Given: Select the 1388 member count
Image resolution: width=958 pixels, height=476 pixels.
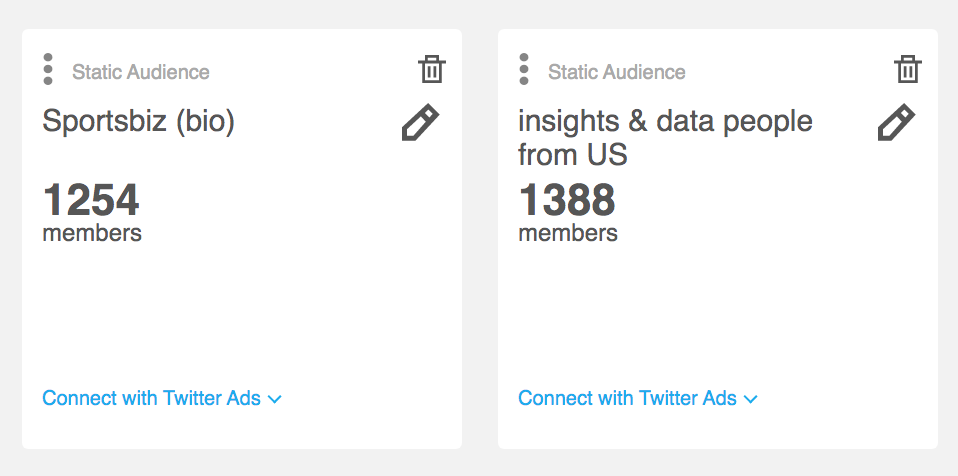Looking at the screenshot, I should point(567,200).
